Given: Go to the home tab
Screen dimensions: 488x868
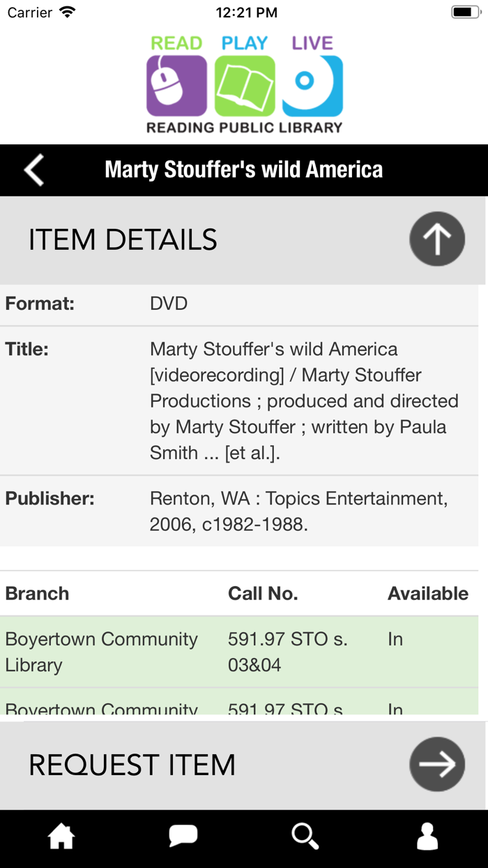Looking at the screenshot, I should 61,836.
